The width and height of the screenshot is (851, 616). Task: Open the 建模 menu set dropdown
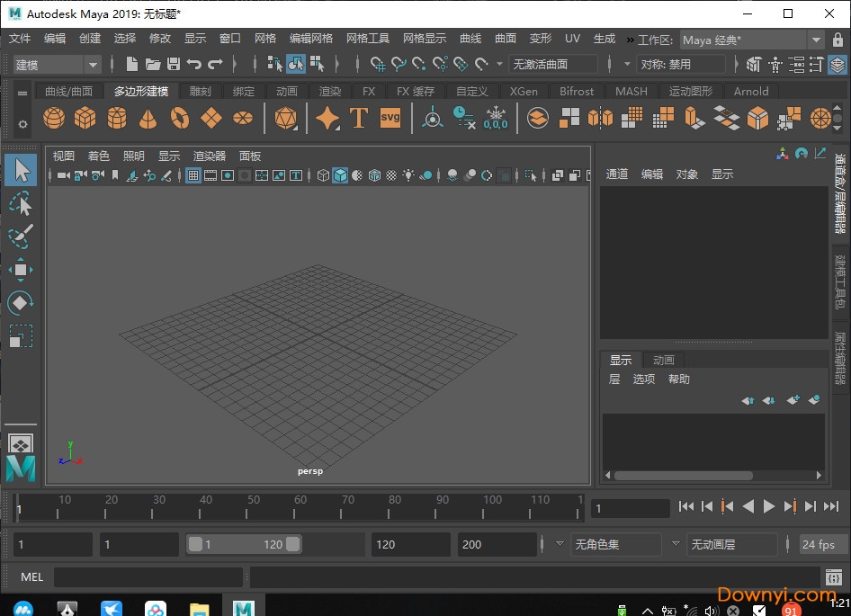[57, 64]
